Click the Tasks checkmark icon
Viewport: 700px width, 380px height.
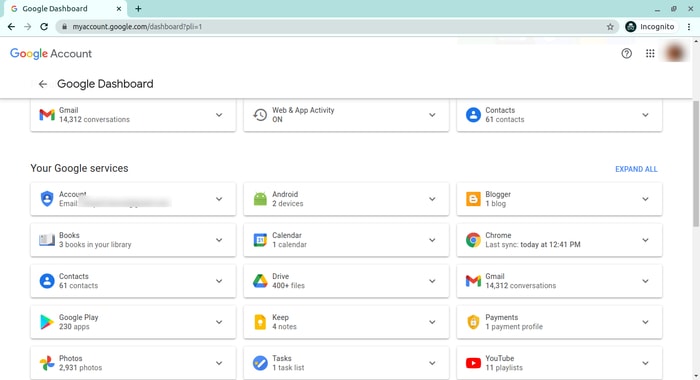pyautogui.click(x=260, y=363)
